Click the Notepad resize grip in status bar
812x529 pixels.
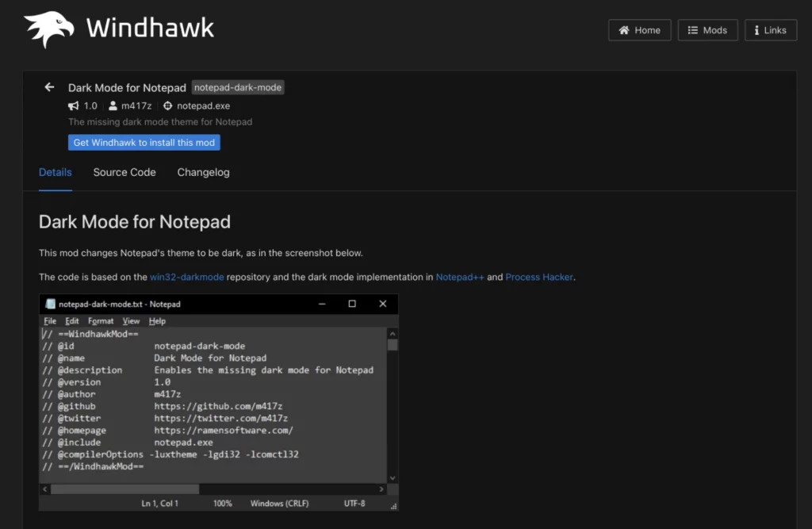pos(393,506)
